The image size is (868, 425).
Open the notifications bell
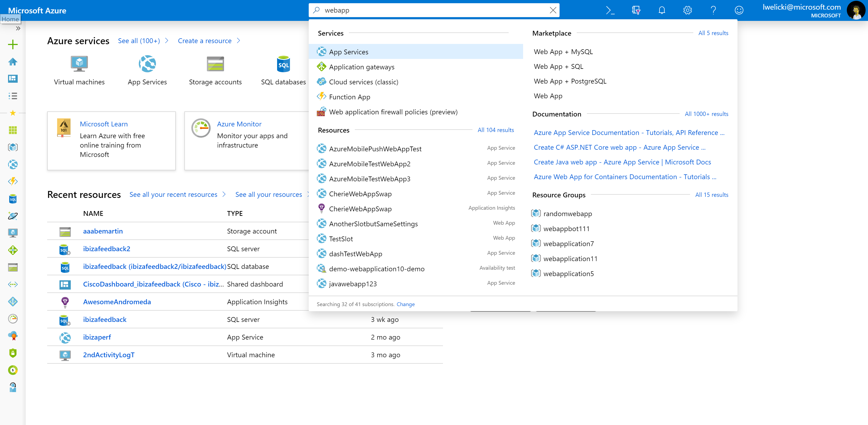click(x=661, y=10)
